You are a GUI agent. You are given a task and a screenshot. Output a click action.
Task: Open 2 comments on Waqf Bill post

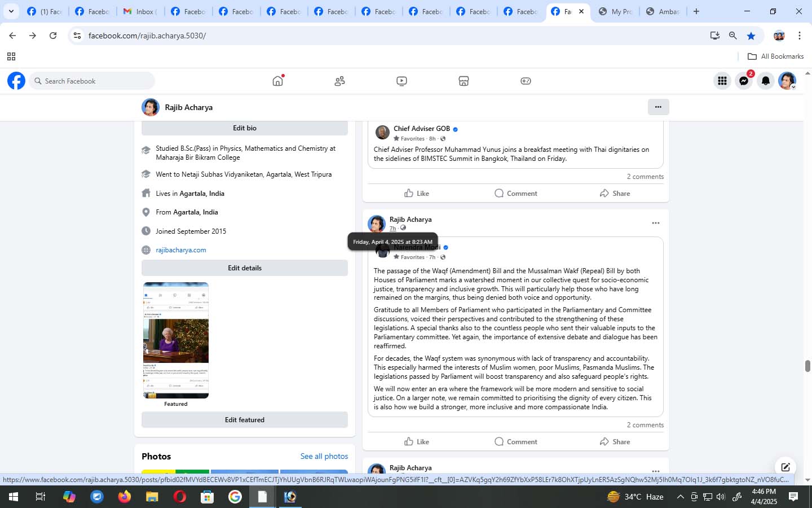pyautogui.click(x=645, y=425)
